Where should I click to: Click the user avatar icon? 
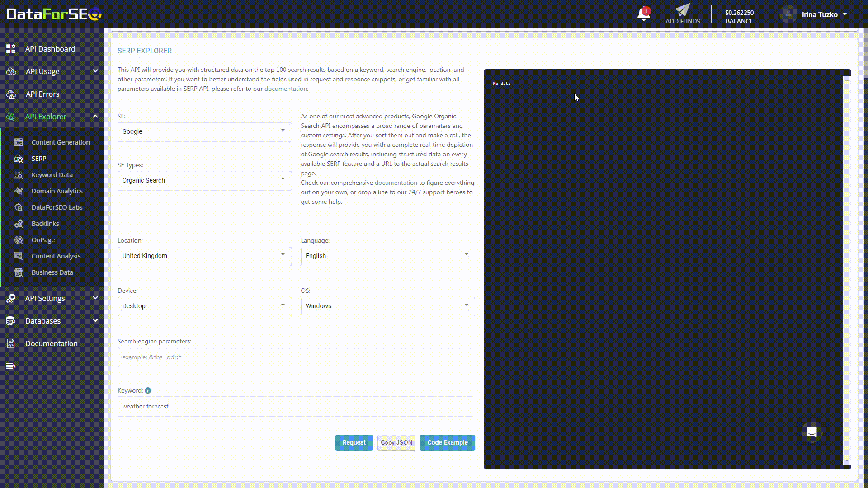point(788,14)
